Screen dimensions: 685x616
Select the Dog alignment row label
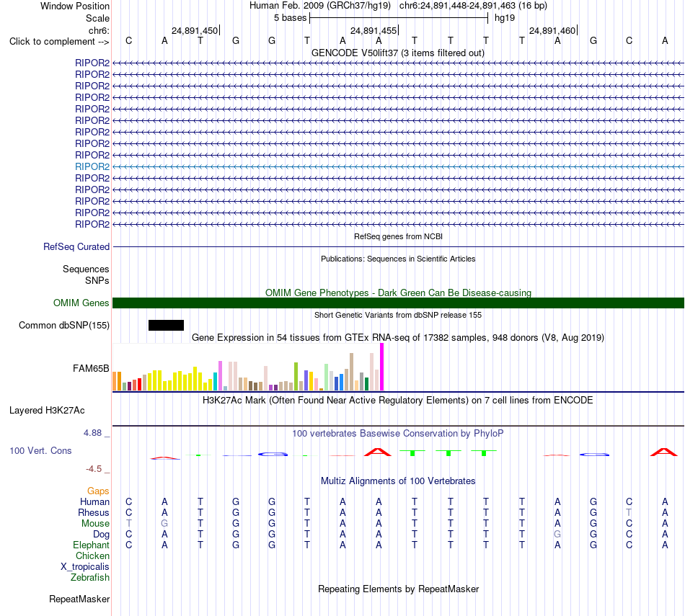(x=101, y=535)
